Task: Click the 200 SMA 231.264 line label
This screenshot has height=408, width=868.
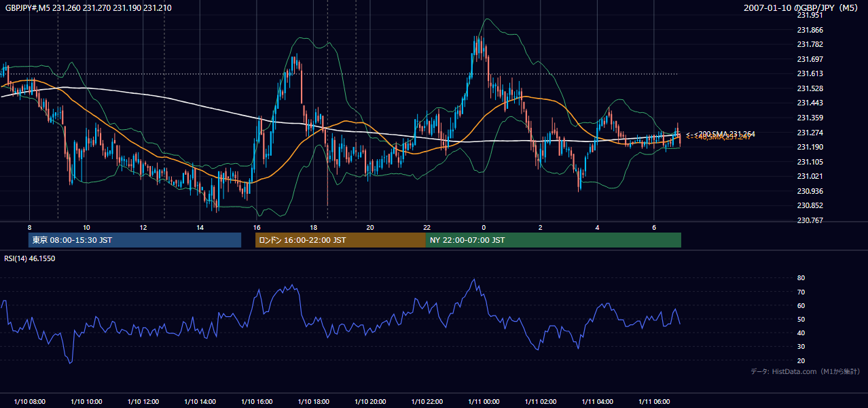Action: point(725,133)
